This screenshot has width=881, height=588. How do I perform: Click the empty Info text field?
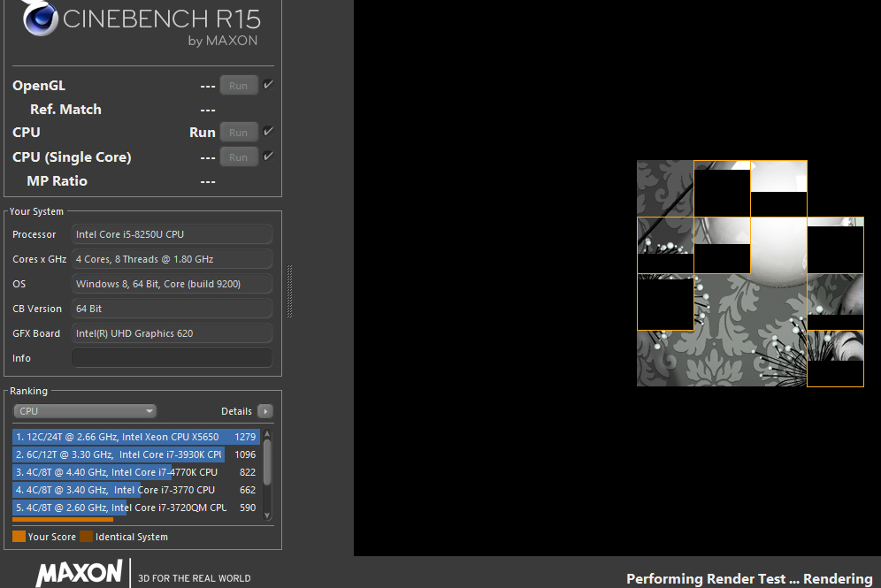click(x=172, y=358)
